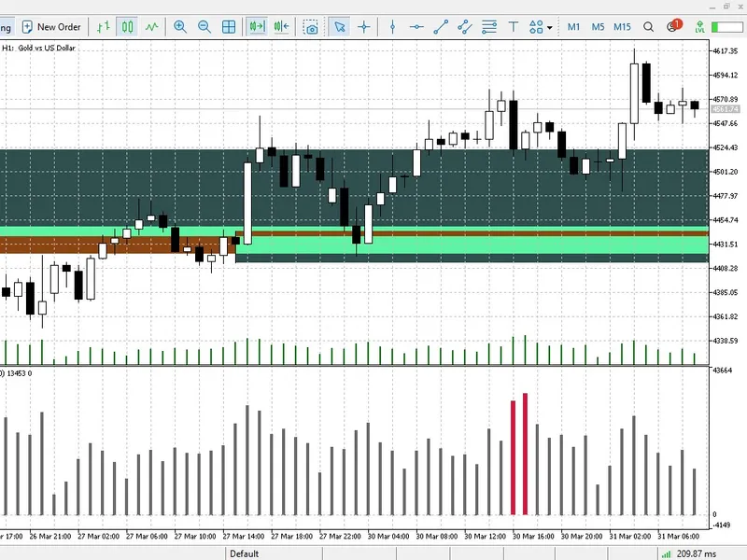
Task: Select the Fibonacci retracement tool
Action: tap(489, 27)
